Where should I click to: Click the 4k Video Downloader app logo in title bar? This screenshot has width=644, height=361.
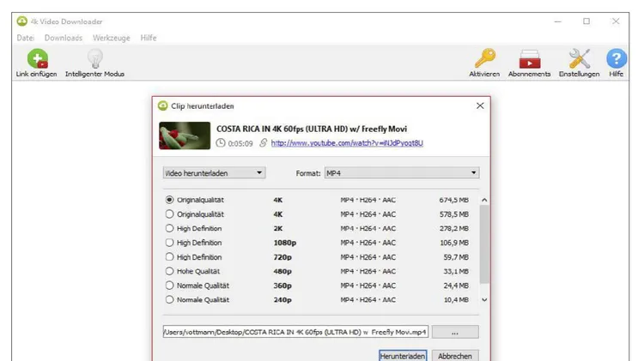pyautogui.click(x=21, y=21)
